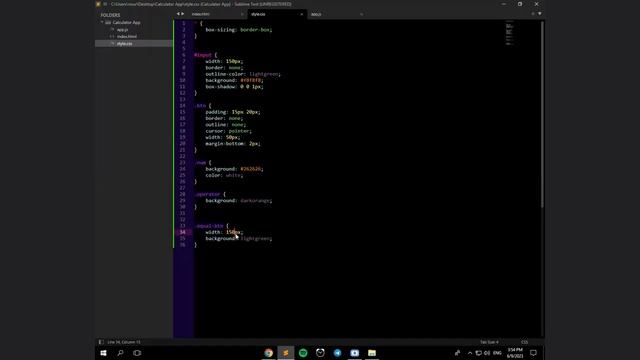Open the CSS syntax selector
Screen dimensions: 640x360
point(524,342)
